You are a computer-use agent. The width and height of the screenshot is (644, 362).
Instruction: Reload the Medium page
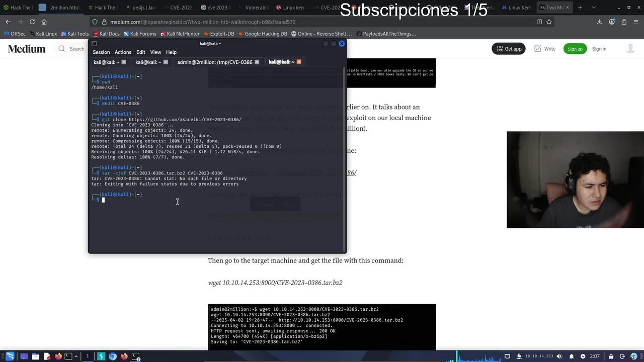32,22
